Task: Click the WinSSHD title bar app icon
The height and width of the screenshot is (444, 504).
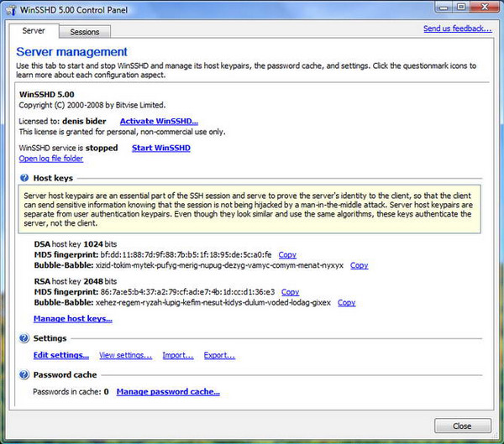Action: point(11,10)
